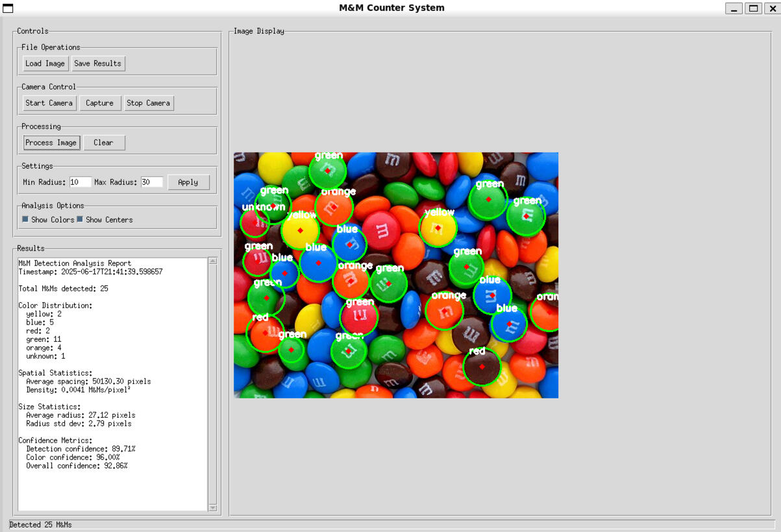Stop the camera
781x532 pixels.
tap(148, 103)
